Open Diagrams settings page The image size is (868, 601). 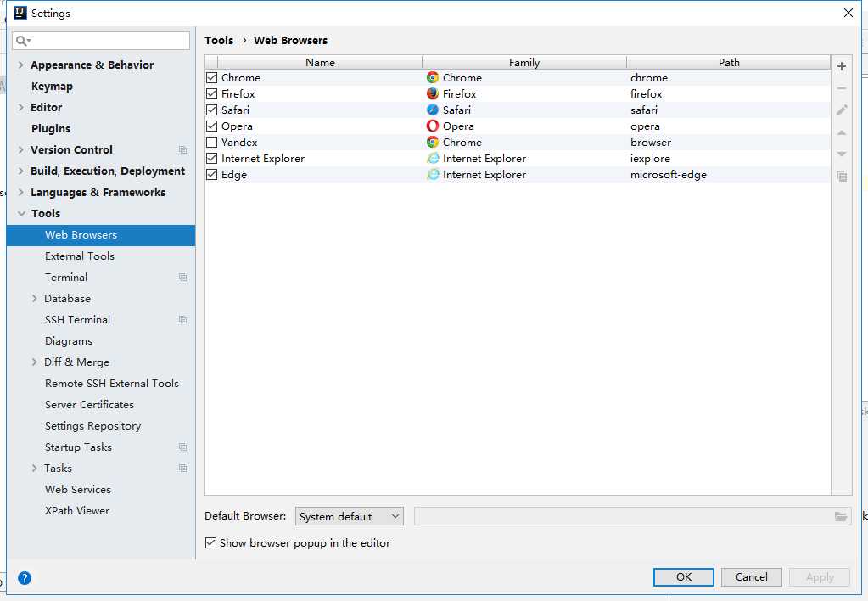point(69,341)
